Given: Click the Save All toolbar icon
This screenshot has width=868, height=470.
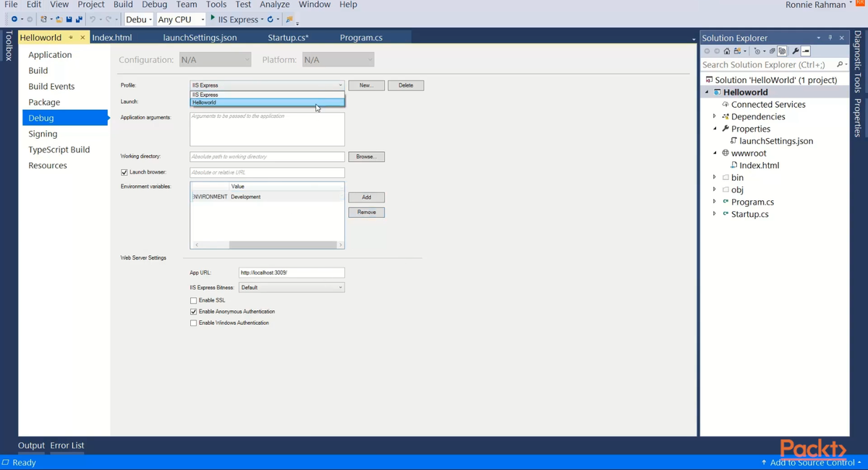Looking at the screenshot, I should [x=79, y=20].
